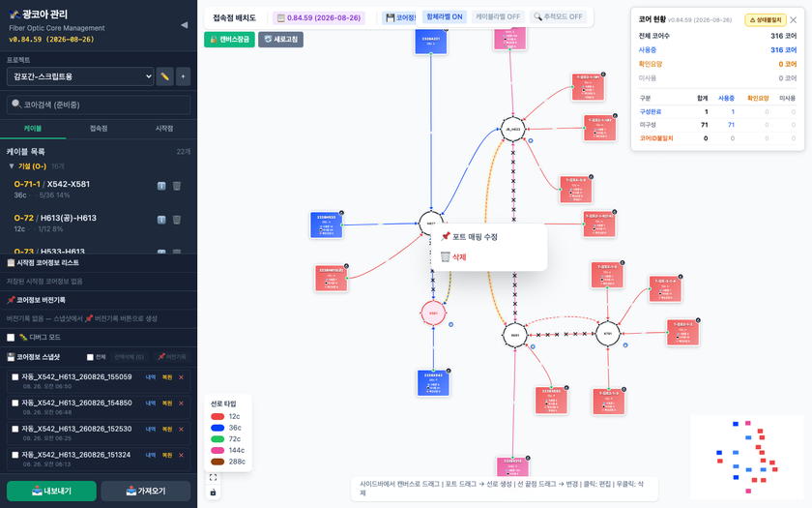Enable the 디버그 모드 checkbox
The height and width of the screenshot is (508, 812).
pos(11,338)
